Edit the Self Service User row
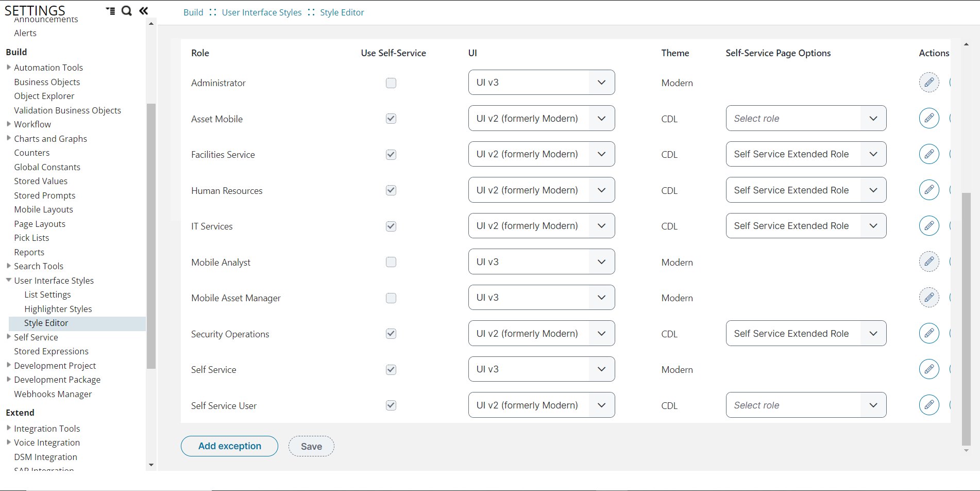Screen dimensions: 980x491 pos(929,405)
